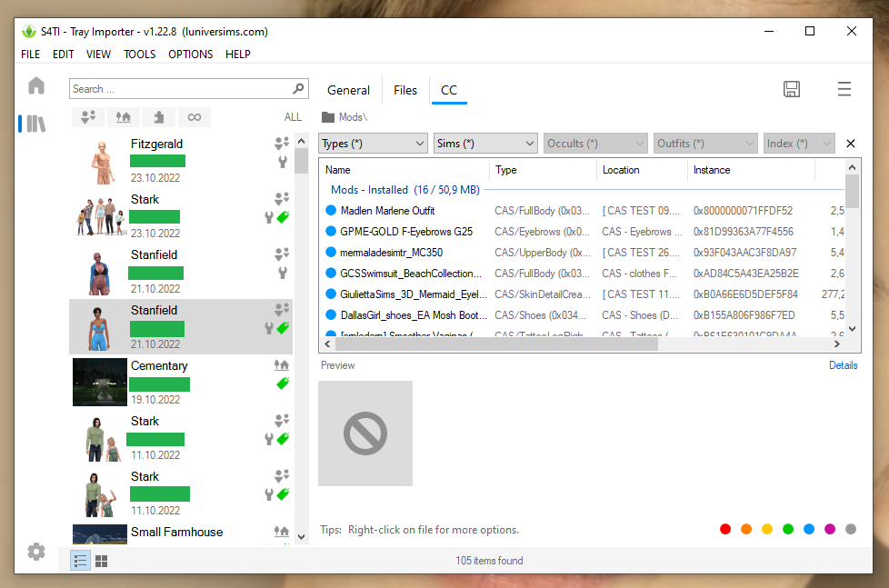This screenshot has width=889, height=588.
Task: Open the hamburger menu icon
Action: (844, 89)
